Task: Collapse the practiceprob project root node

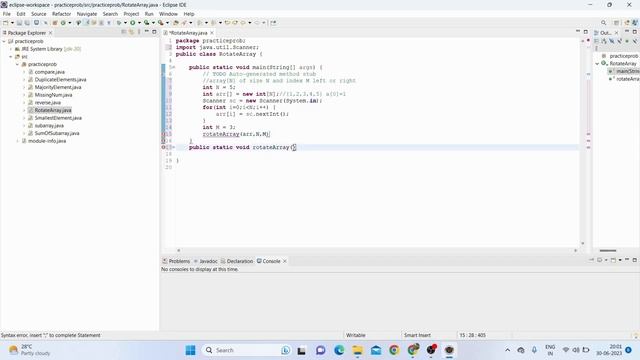Action: click(4, 41)
